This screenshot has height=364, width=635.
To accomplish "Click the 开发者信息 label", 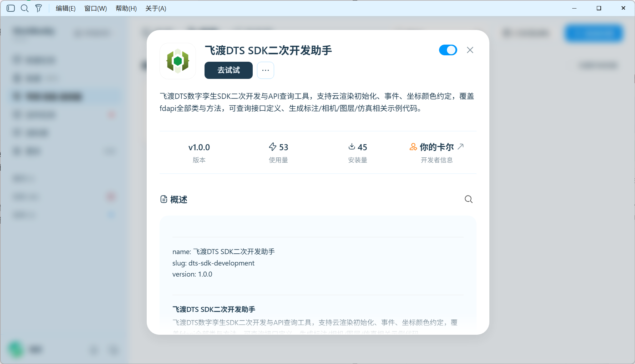I will [x=437, y=160].
